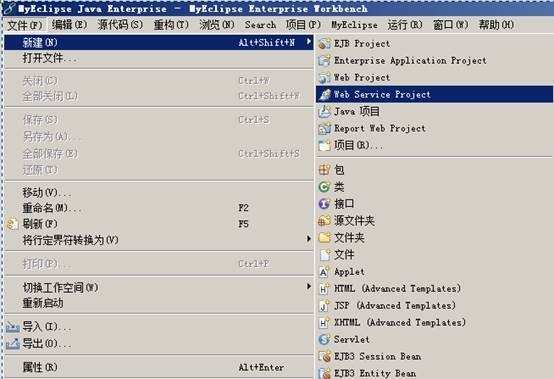This screenshot has width=554, height=379.
Task: Click the XHTML (Advanced Templates) icon
Action: point(324,322)
